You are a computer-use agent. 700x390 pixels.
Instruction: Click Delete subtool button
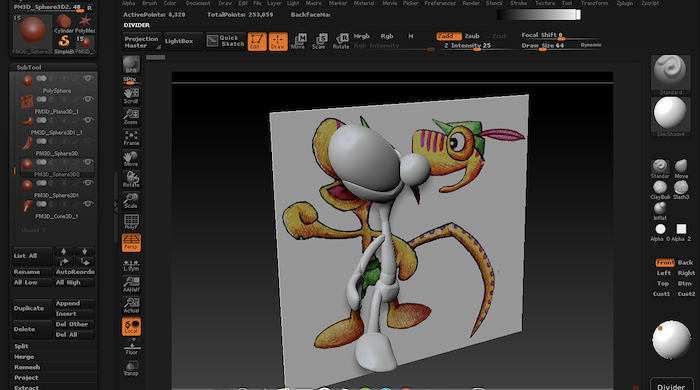click(32, 329)
